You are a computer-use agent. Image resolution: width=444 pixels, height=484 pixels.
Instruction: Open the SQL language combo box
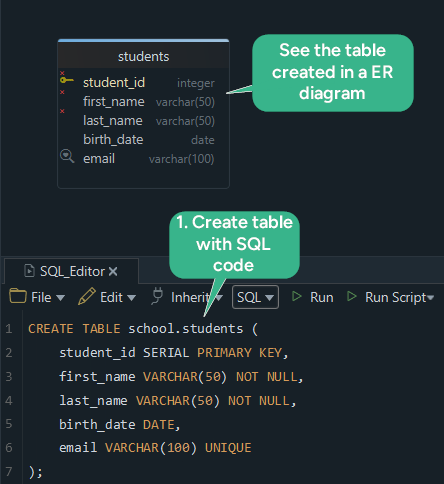[x=255, y=297]
